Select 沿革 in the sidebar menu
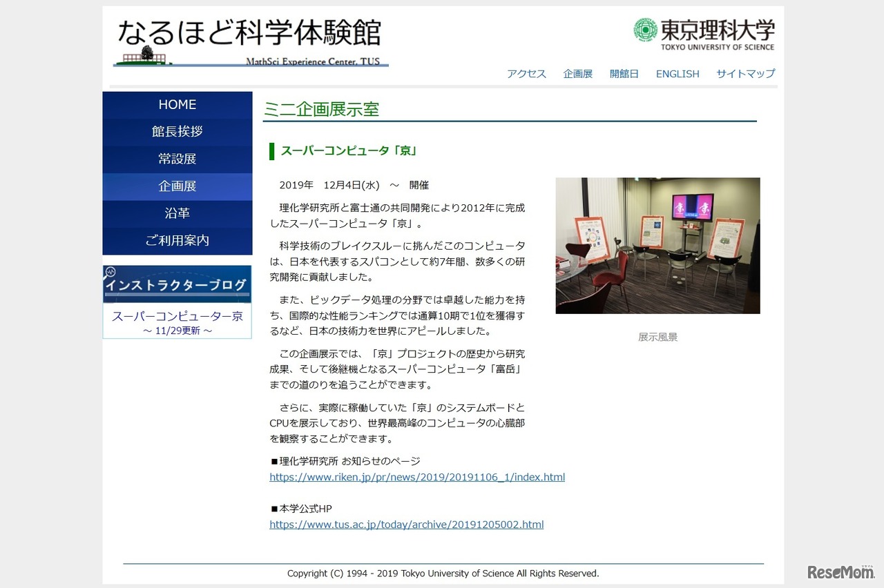The width and height of the screenshot is (884, 588). [x=177, y=213]
